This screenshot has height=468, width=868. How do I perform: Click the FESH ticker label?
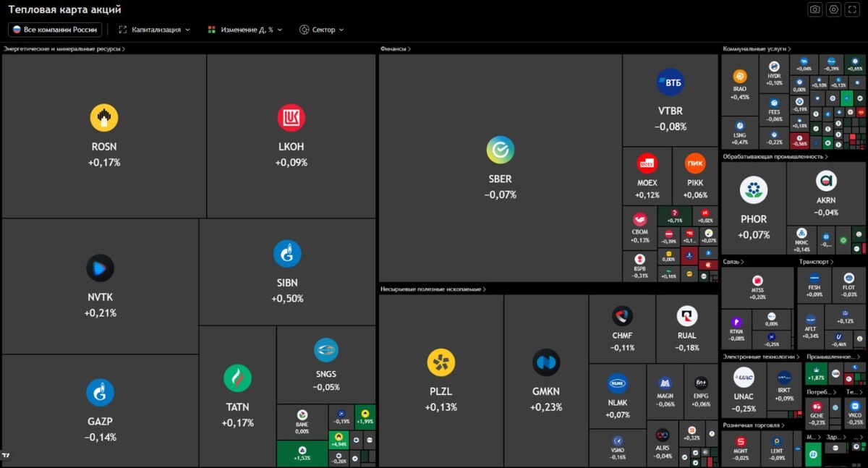[x=814, y=287]
